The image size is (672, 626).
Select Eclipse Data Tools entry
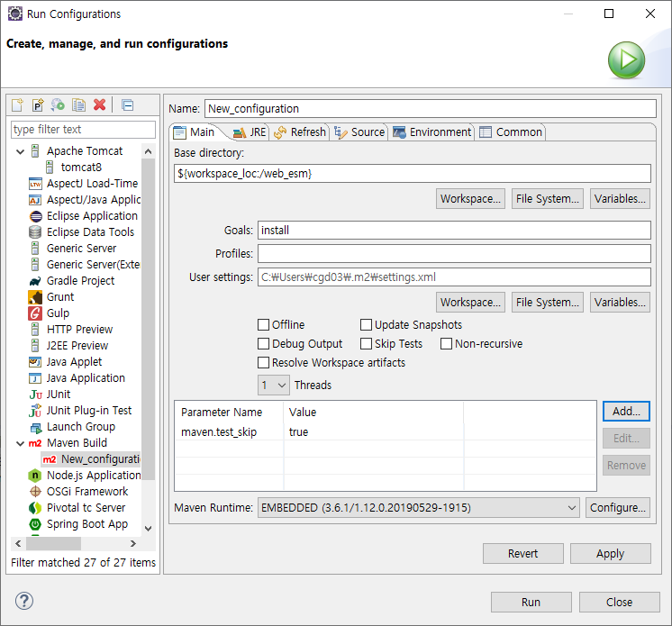(x=90, y=232)
